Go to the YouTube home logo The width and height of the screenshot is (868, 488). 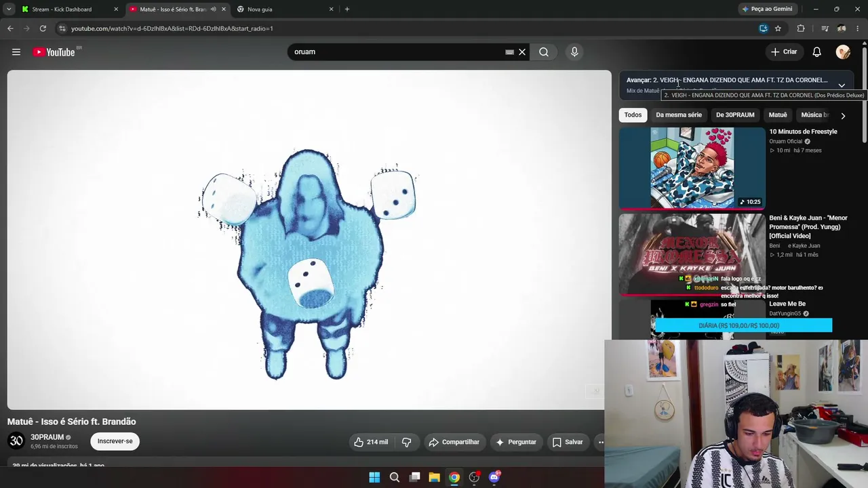(x=54, y=52)
